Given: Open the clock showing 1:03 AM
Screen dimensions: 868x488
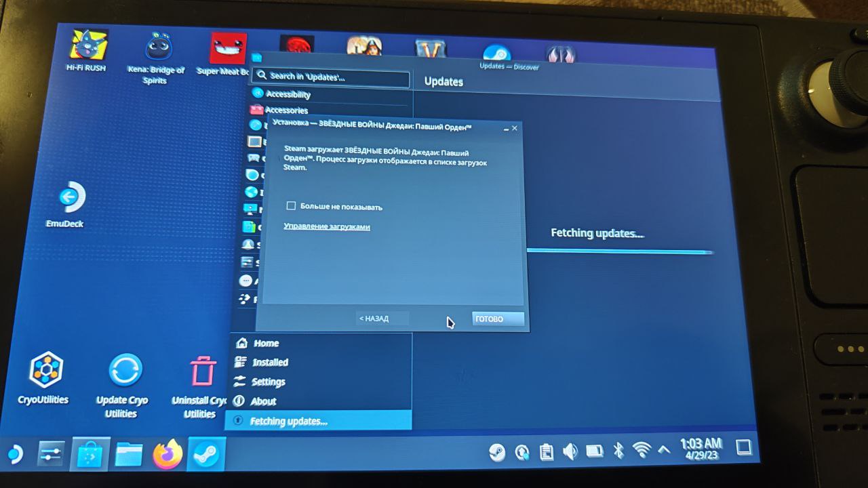Looking at the screenshot, I should coord(701,448).
